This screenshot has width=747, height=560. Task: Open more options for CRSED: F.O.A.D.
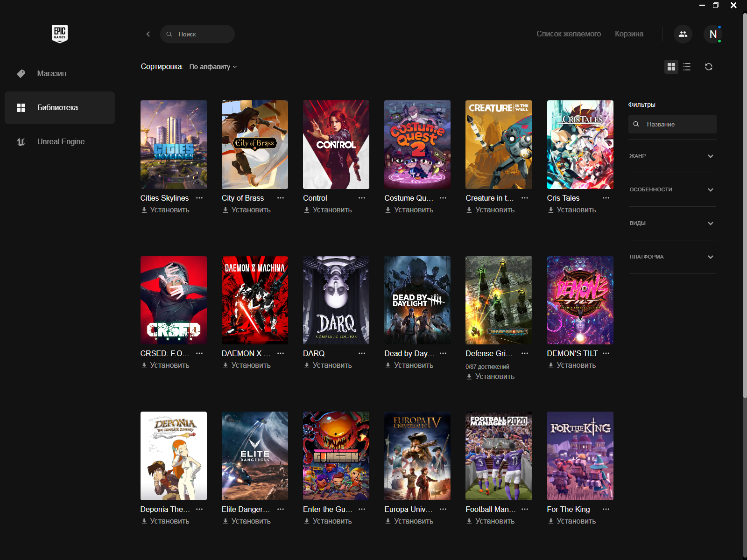[199, 353]
